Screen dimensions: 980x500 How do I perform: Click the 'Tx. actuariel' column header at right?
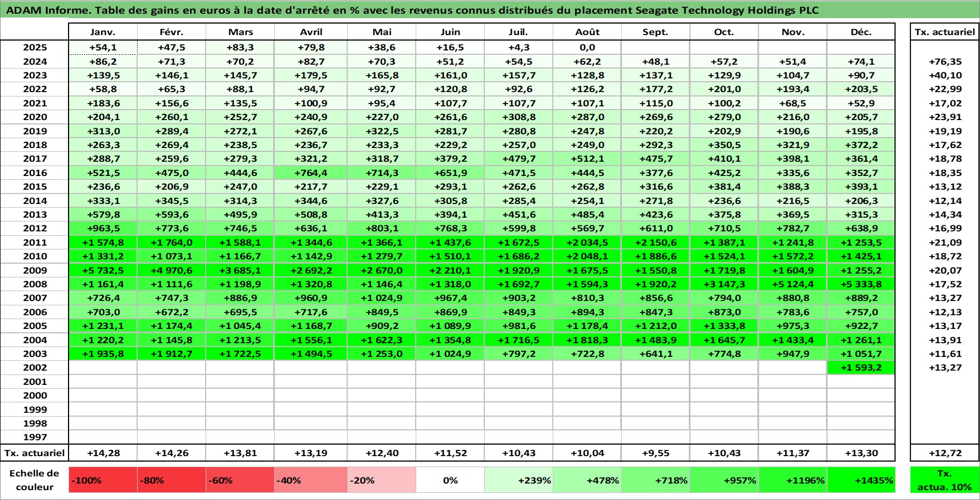tap(944, 32)
